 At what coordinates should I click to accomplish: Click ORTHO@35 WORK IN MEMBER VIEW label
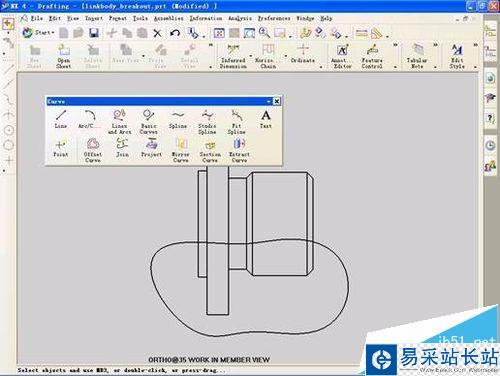coord(209,360)
